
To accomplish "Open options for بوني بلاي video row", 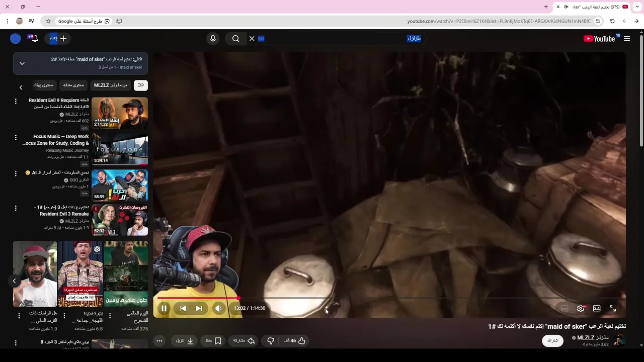I will [x=16, y=343].
